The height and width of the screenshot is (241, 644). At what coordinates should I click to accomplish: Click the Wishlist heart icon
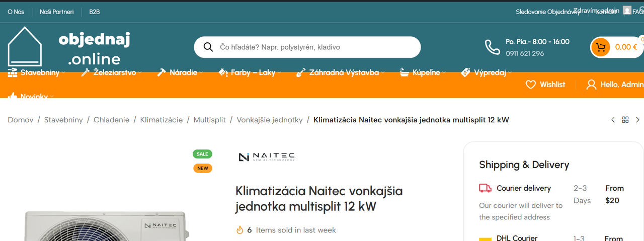(530, 85)
